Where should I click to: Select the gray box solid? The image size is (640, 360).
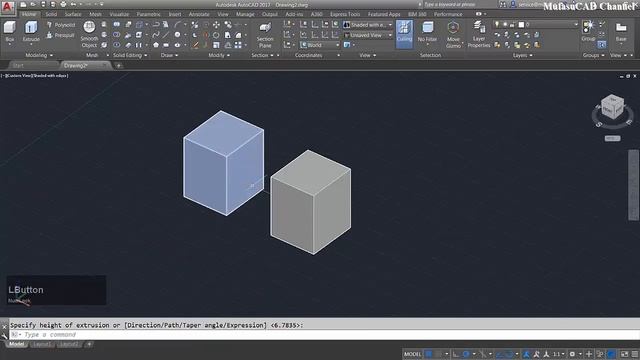(x=311, y=202)
